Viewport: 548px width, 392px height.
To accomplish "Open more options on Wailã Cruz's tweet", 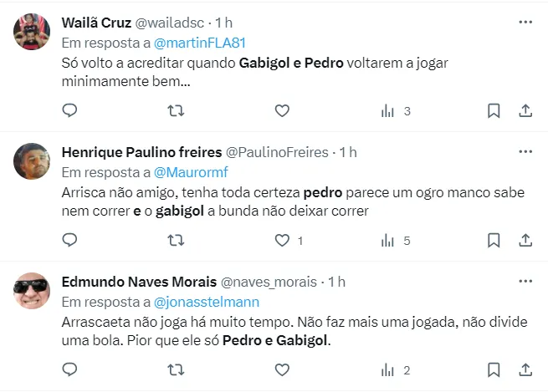I will [x=525, y=22].
